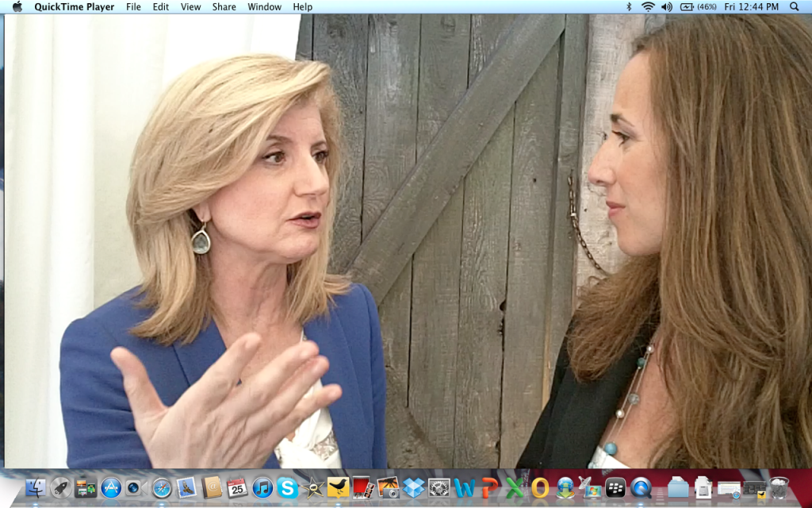
Task: Open iCal calendar showing 25
Action: (236, 488)
